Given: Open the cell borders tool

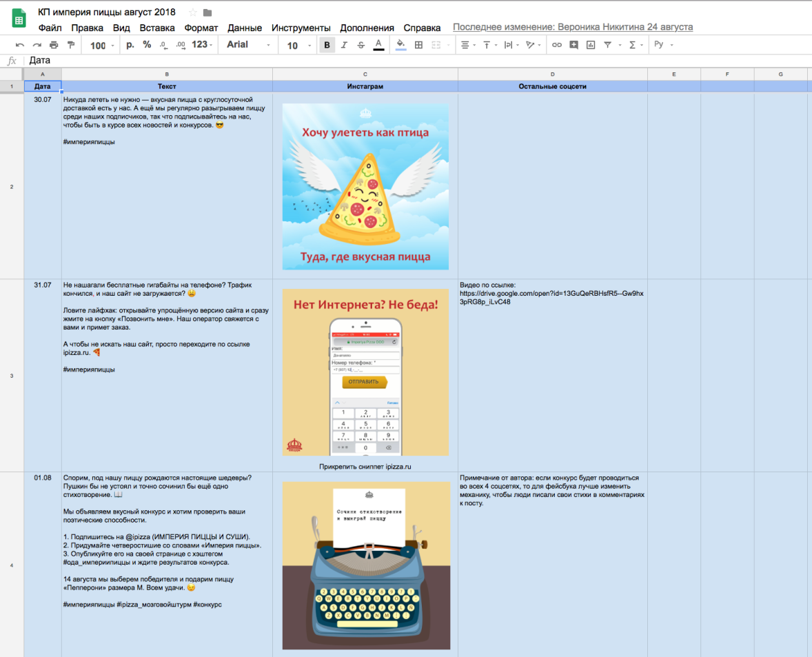Looking at the screenshot, I should [418, 45].
